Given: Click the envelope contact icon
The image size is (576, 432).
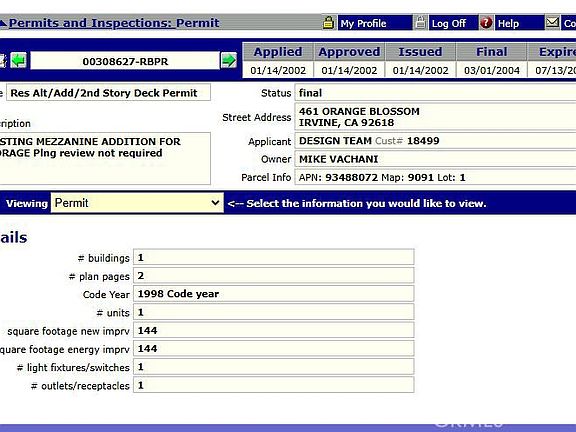Looking at the screenshot, I should click(x=552, y=23).
